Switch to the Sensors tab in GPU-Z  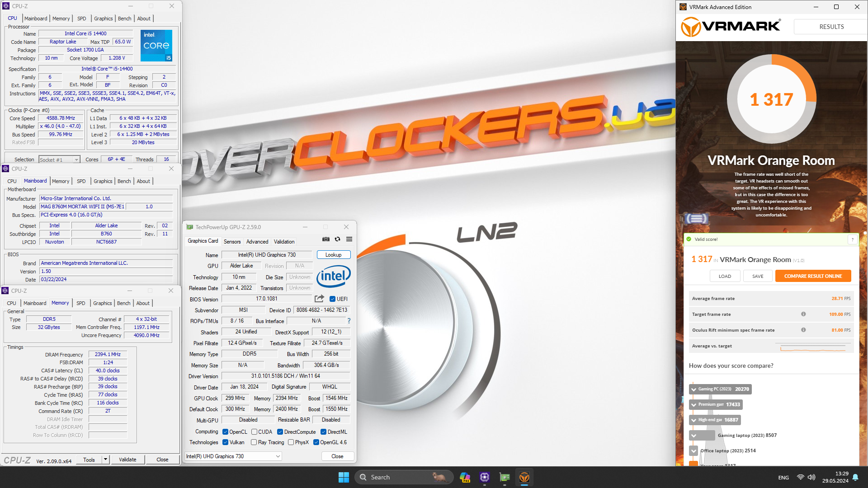click(232, 241)
